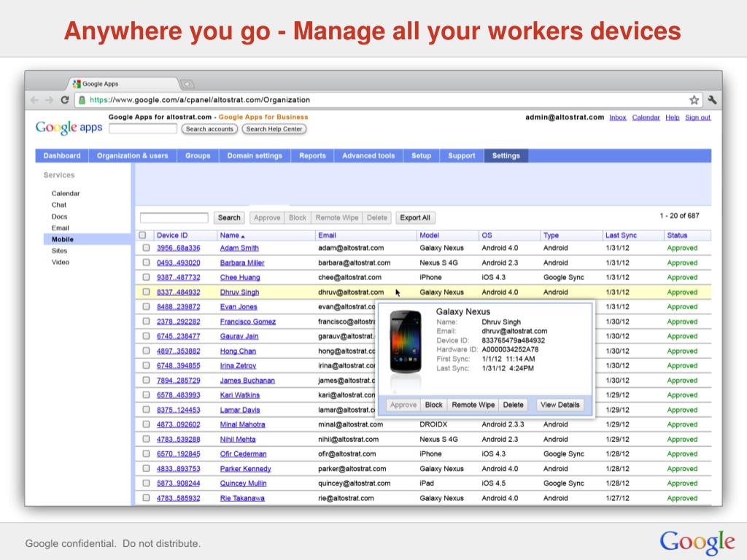Check the box for Barbara Miller's device
The width and height of the screenshot is (747, 560).
(x=146, y=262)
